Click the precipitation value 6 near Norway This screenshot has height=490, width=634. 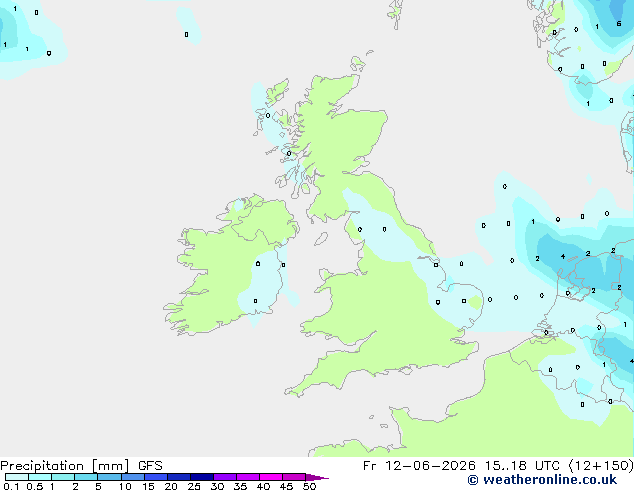click(619, 24)
